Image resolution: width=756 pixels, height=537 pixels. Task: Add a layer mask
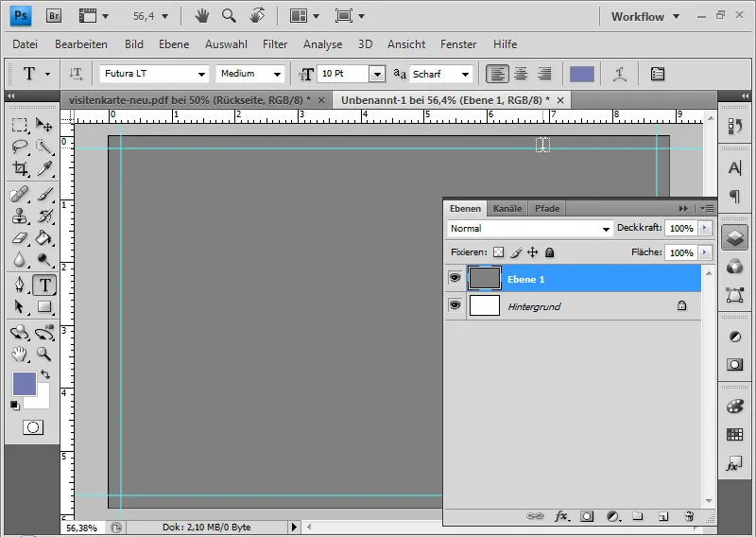587,516
